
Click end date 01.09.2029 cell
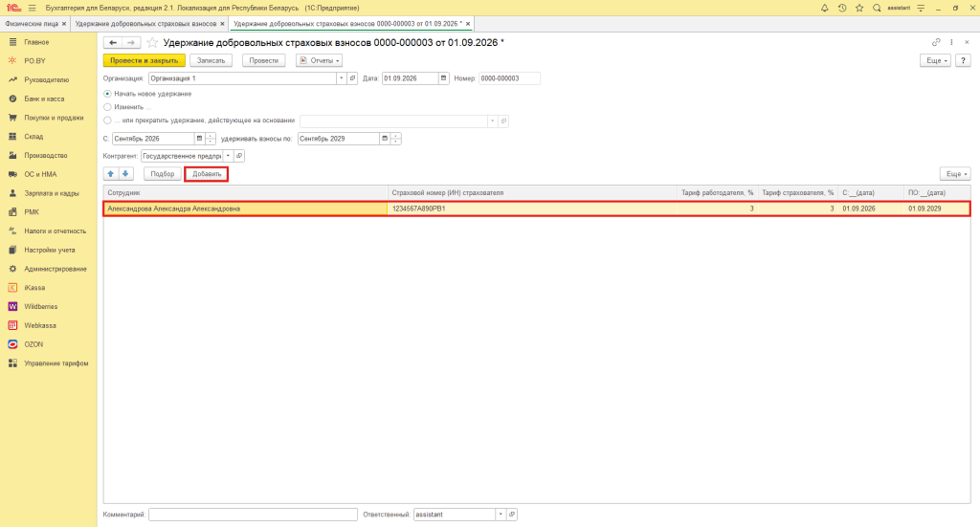[937, 209]
